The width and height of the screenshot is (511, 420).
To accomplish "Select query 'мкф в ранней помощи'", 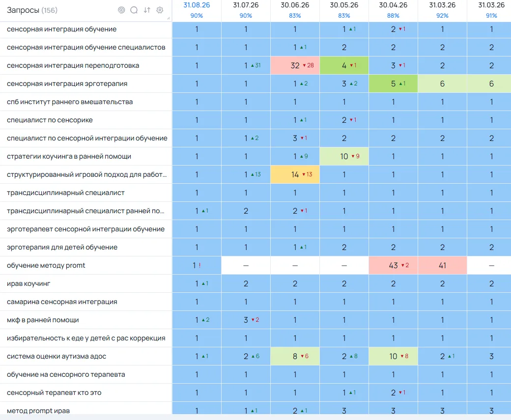I will click(x=43, y=320).
